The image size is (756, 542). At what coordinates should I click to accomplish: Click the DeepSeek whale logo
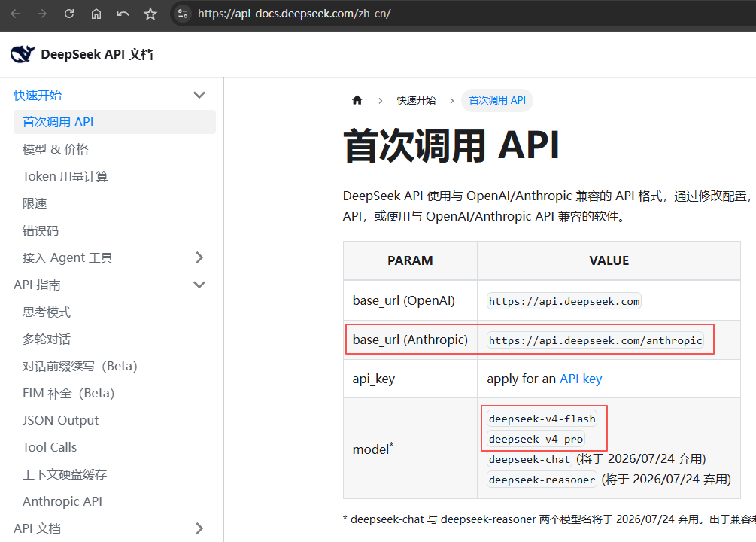22,54
